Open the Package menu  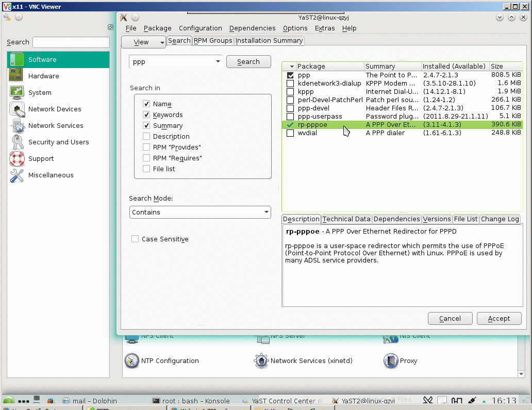[x=157, y=28]
